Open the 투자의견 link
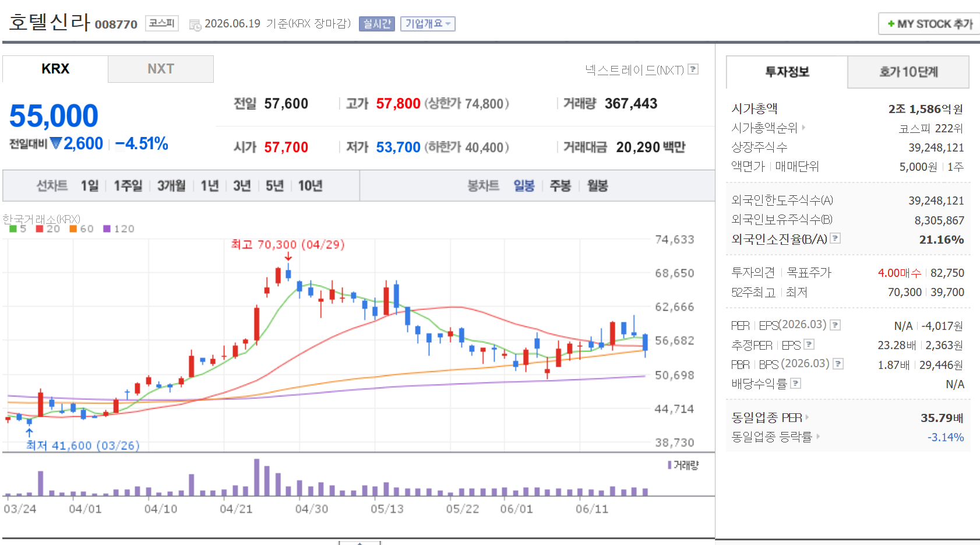Viewport: 980px width, 545px height. (x=753, y=272)
